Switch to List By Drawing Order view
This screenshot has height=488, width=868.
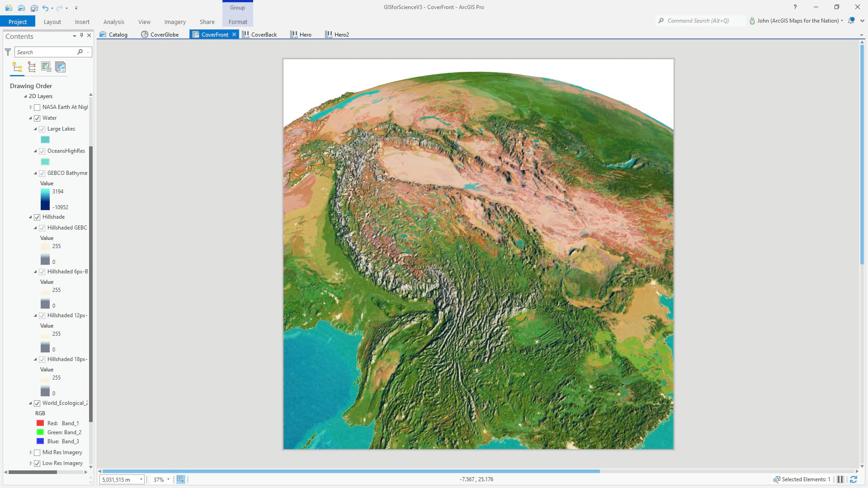tap(17, 67)
